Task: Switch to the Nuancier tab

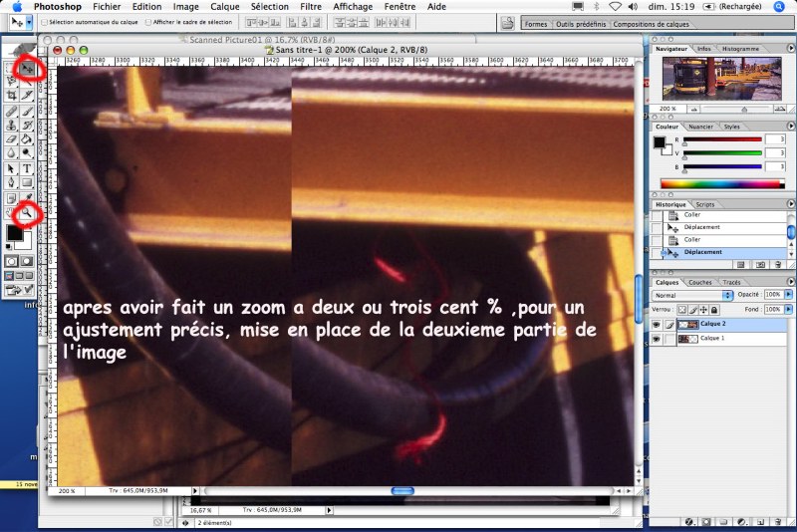Action: [701, 127]
